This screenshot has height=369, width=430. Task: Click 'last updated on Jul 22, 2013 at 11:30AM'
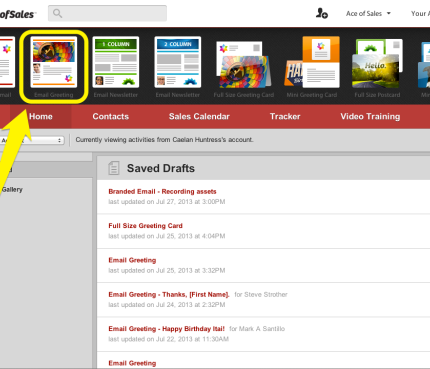[x=168, y=339]
